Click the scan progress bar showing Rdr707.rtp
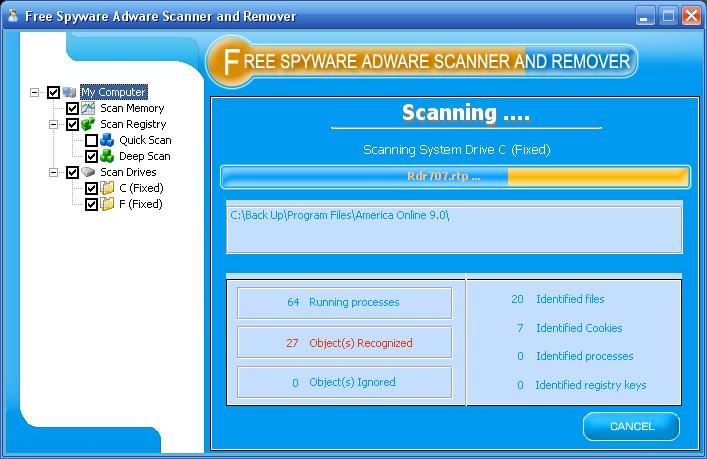The width and height of the screenshot is (707, 459). coord(455,176)
